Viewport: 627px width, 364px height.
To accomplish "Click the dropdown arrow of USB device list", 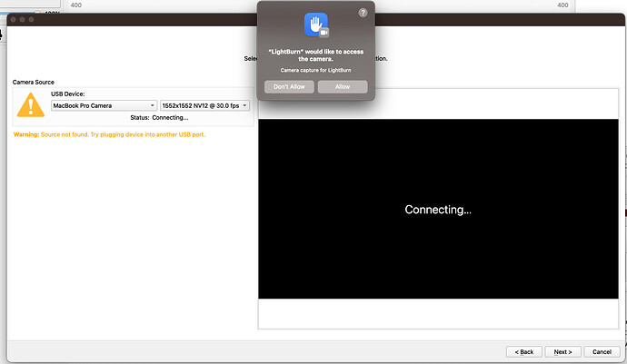I will pos(153,105).
